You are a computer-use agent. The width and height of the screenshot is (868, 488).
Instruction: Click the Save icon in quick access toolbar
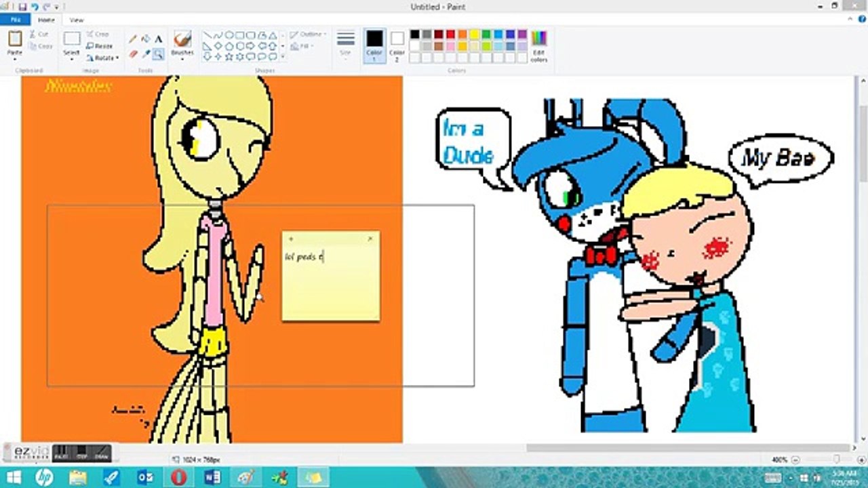point(22,6)
